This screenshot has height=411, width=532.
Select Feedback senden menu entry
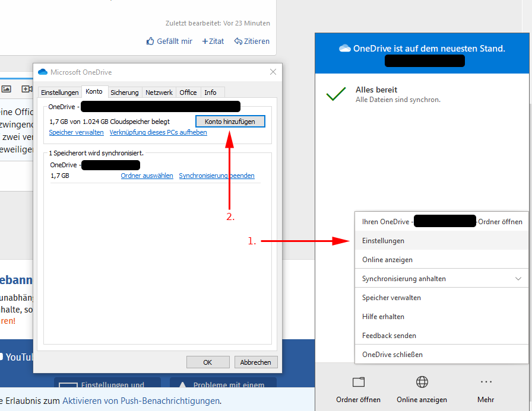pos(441,336)
